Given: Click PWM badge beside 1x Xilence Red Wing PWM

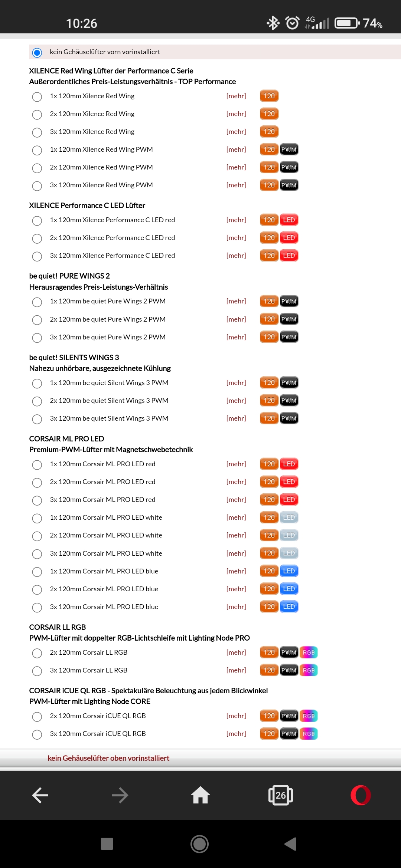Looking at the screenshot, I should coord(289,149).
